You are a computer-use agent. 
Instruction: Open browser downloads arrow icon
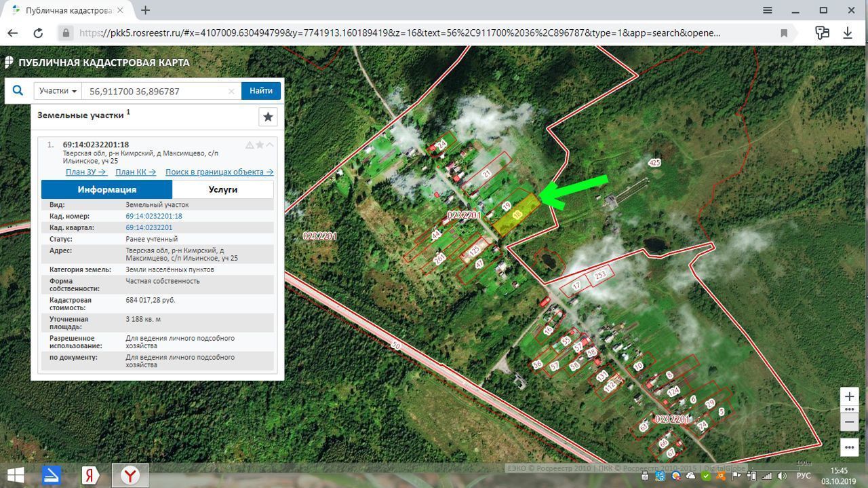pos(848,33)
